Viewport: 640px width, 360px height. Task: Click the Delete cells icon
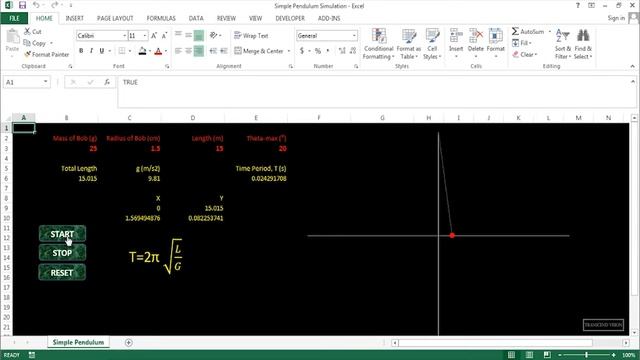(476, 36)
